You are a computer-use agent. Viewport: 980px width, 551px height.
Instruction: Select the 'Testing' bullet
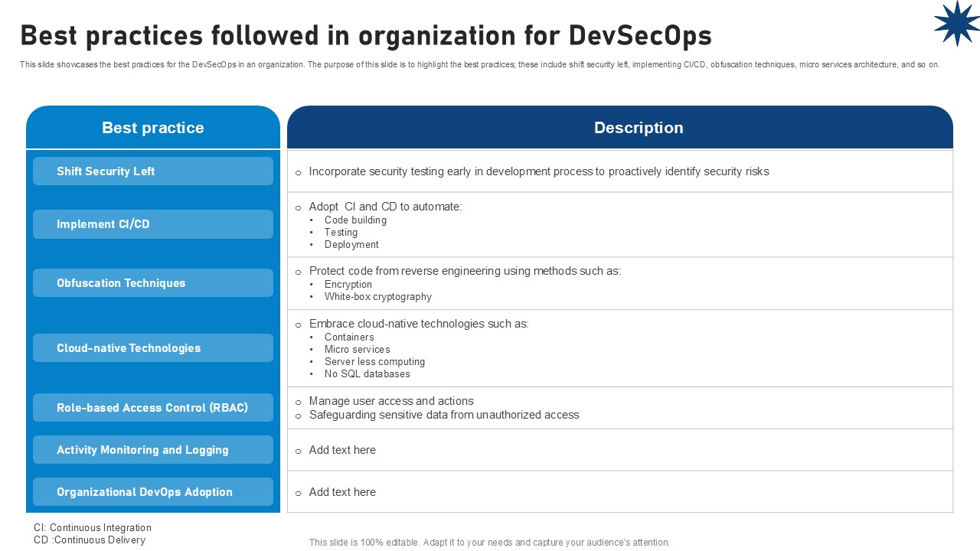pos(341,232)
